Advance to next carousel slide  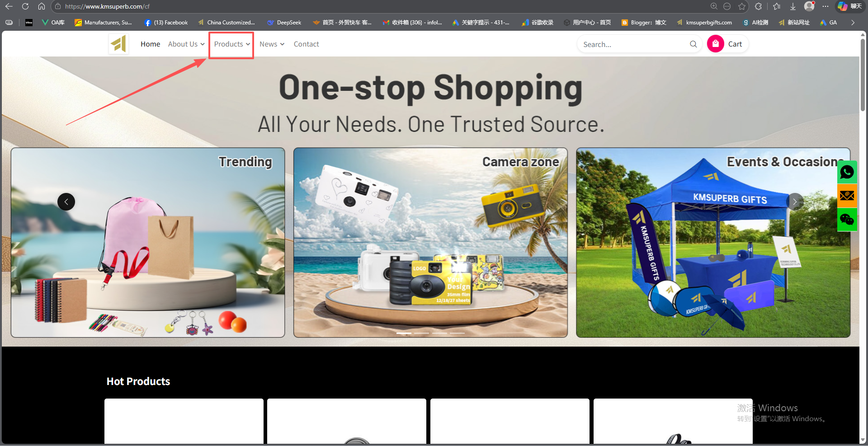[794, 202]
